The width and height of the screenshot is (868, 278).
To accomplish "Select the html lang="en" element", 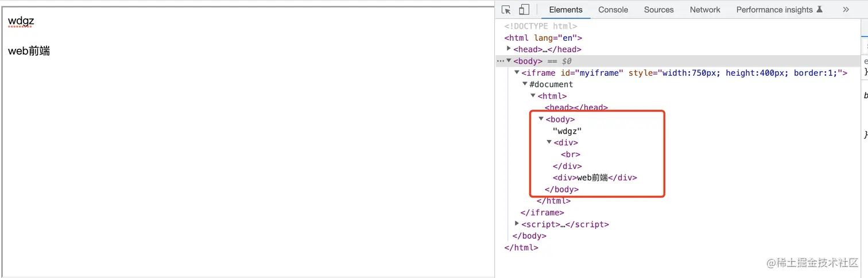I will coord(543,38).
